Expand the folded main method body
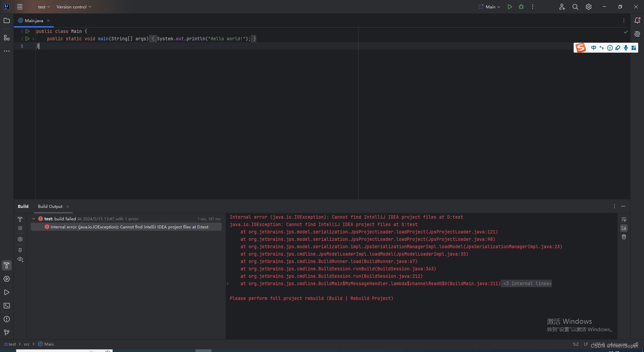The width and height of the screenshot is (644, 352). [33, 39]
